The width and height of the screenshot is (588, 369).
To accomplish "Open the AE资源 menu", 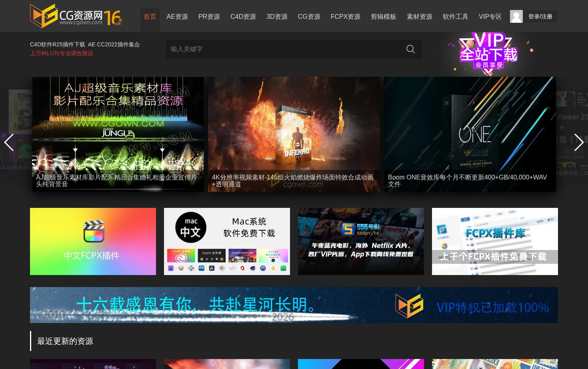I will (x=177, y=17).
